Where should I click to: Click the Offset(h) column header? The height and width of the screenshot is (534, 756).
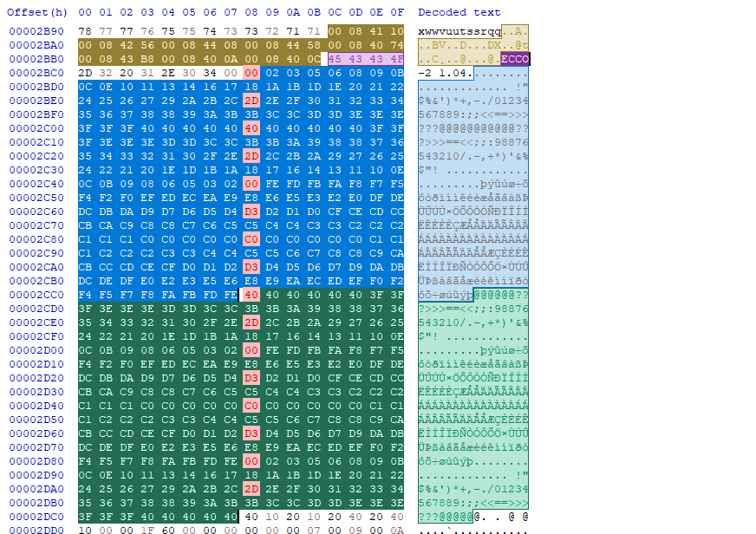tap(36, 12)
